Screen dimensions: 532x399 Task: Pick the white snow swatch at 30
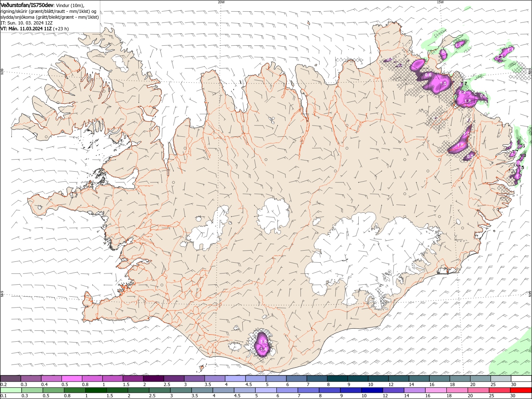pyautogui.click(x=521, y=379)
